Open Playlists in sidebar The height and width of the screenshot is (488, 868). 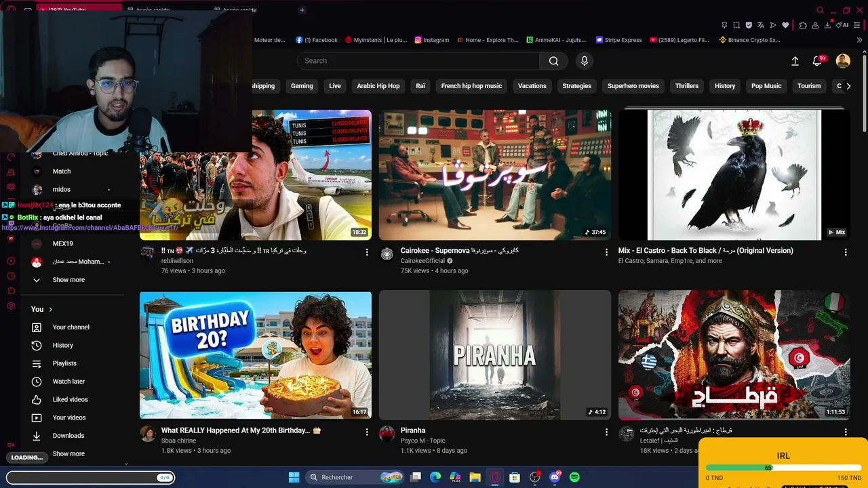click(x=64, y=364)
